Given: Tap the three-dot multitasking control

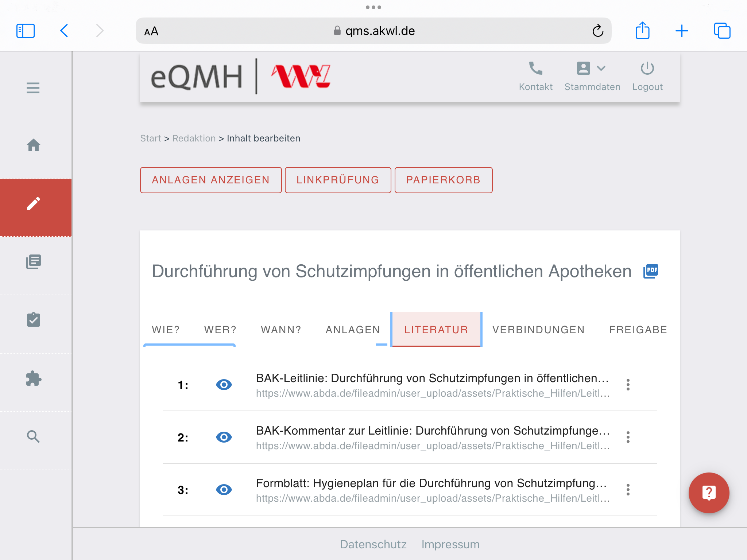Looking at the screenshot, I should click(373, 7).
